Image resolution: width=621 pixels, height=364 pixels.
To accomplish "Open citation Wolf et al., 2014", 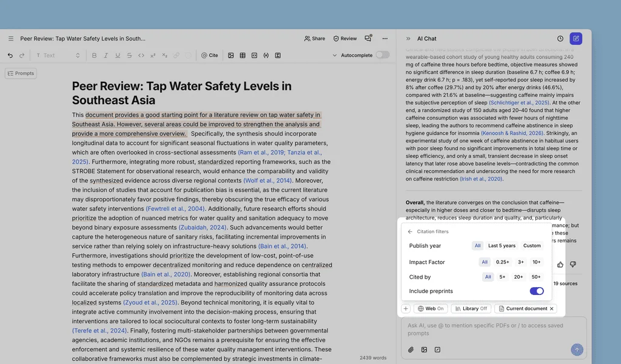I will coord(267,180).
